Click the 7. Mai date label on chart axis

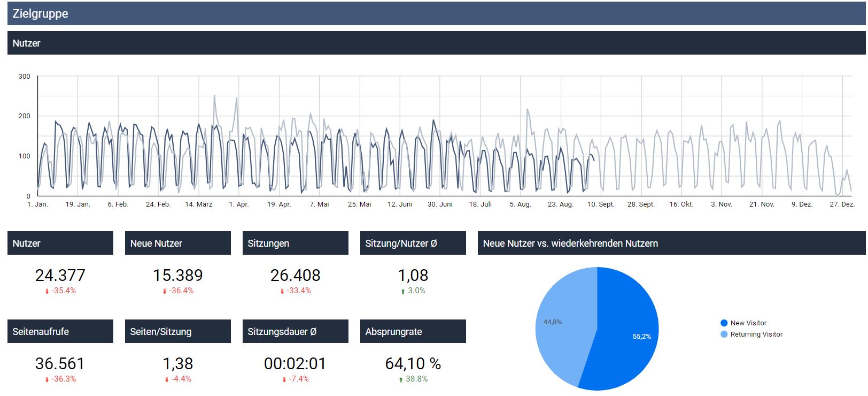pos(319,204)
